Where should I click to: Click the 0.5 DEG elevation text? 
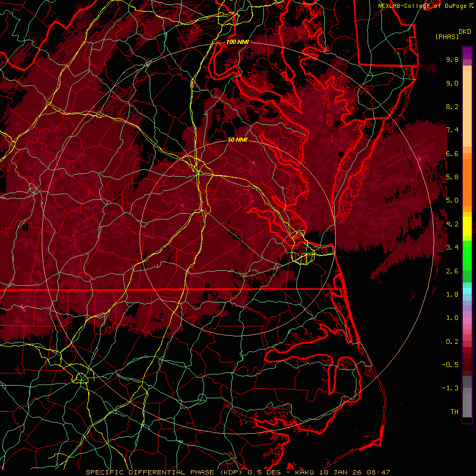tap(265, 472)
